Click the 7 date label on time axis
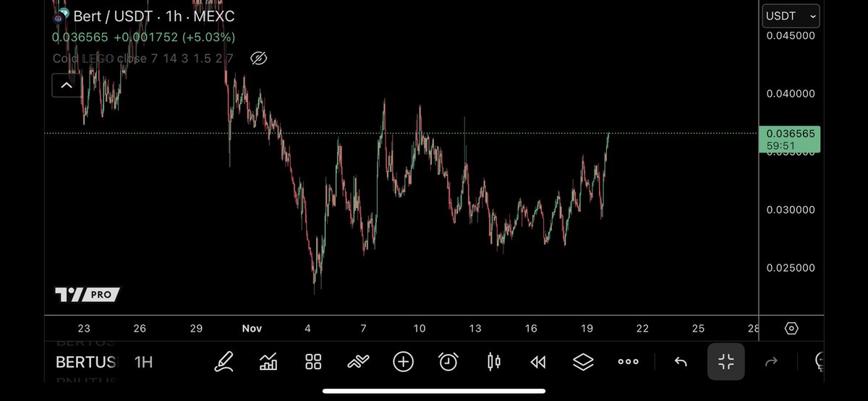Viewport: 868px width, 401px height. coord(363,328)
